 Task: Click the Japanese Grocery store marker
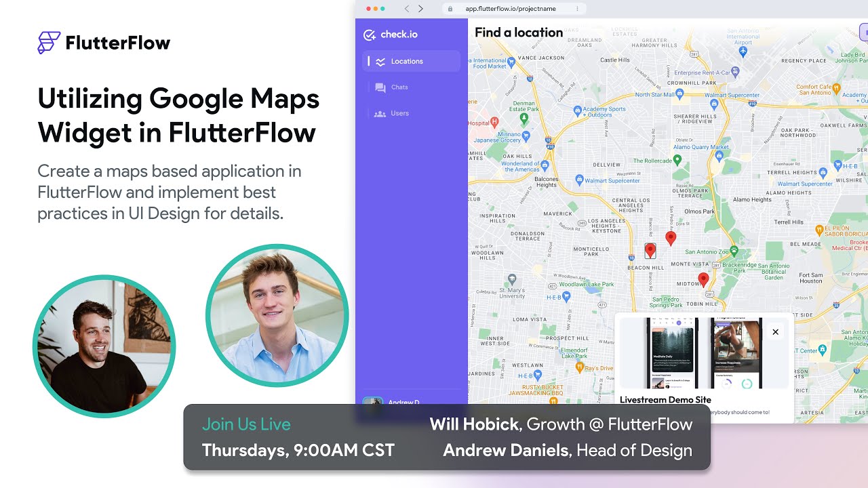[526, 135]
